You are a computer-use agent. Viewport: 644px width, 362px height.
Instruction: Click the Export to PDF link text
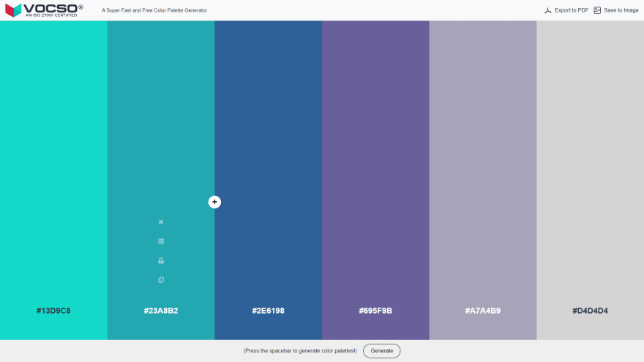pos(572,10)
